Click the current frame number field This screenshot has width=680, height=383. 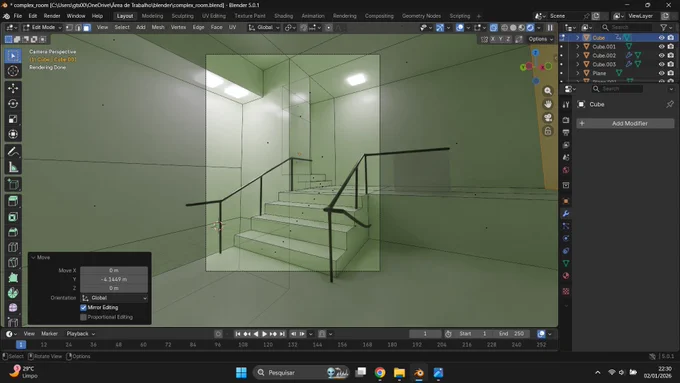tap(425, 334)
